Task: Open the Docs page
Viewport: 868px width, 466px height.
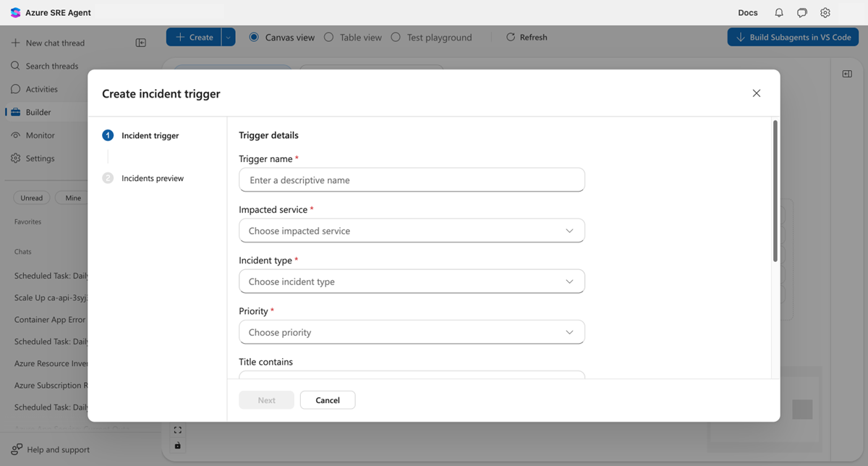Action: point(747,12)
